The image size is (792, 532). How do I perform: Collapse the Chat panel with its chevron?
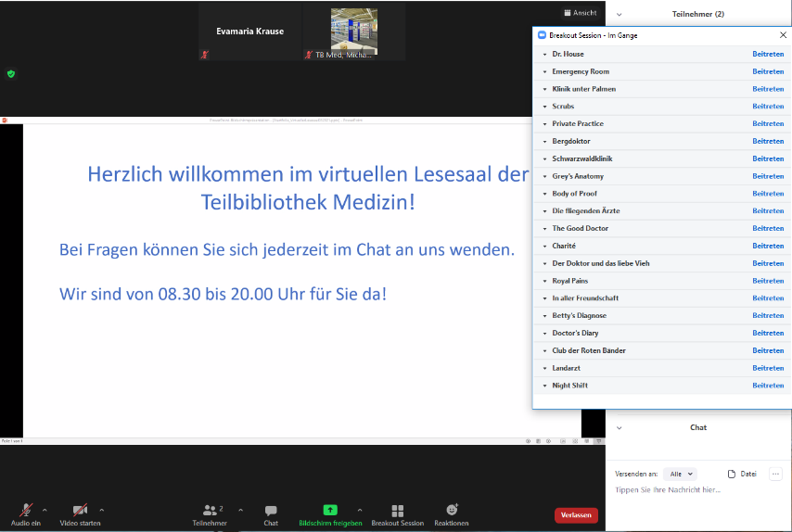tap(619, 428)
